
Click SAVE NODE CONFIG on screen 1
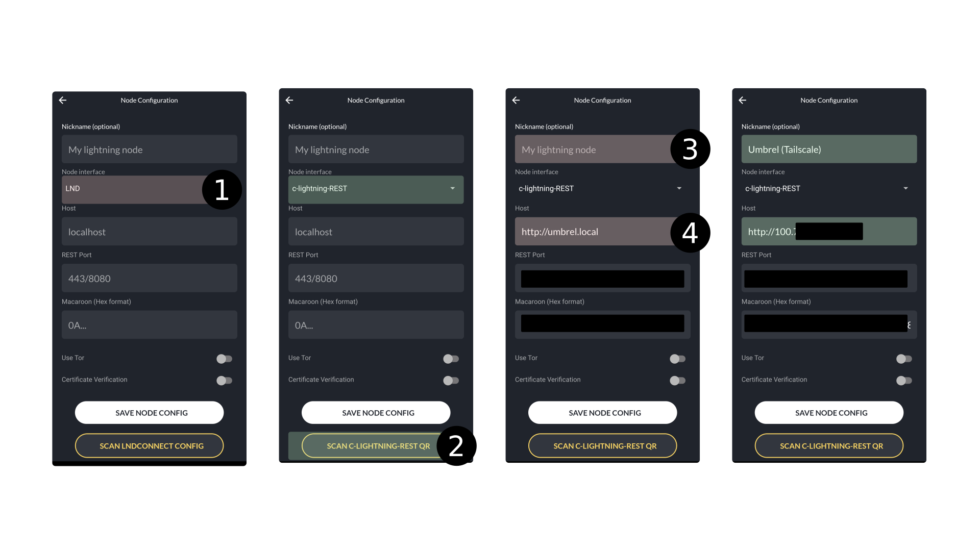tap(150, 412)
